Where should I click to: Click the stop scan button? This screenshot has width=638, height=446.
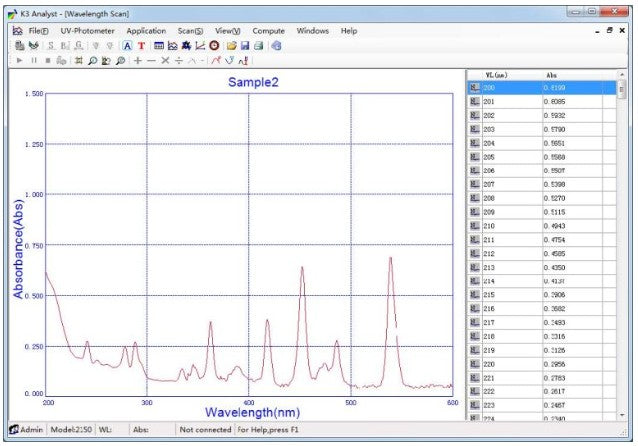[48, 61]
